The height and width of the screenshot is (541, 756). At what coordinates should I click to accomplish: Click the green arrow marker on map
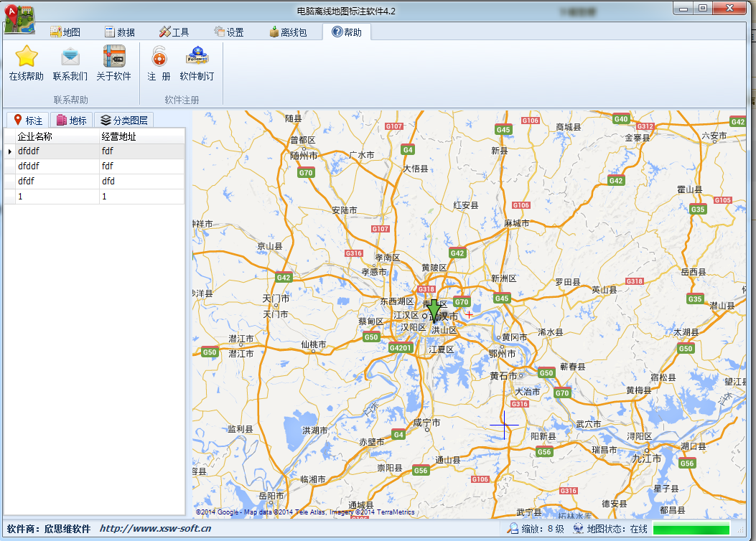[x=434, y=309]
